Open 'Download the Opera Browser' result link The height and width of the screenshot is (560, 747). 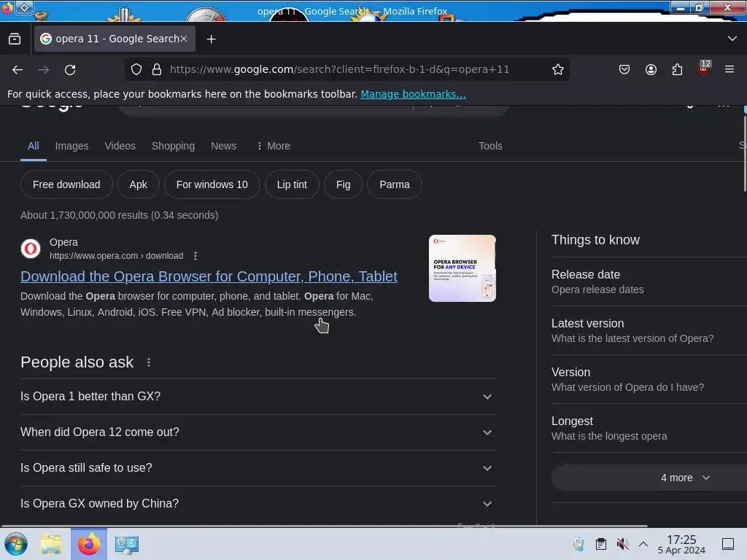click(x=209, y=276)
